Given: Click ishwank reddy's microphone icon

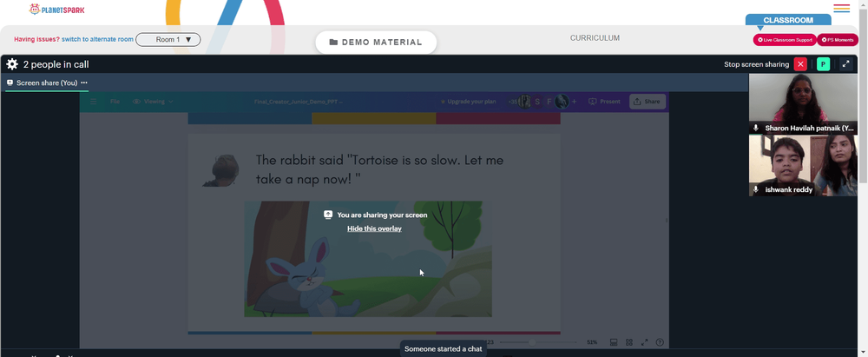Looking at the screenshot, I should pyautogui.click(x=756, y=189).
